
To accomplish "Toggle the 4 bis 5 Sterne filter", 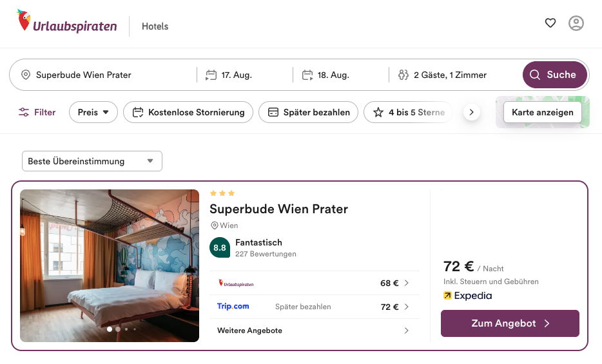I will click(x=408, y=112).
